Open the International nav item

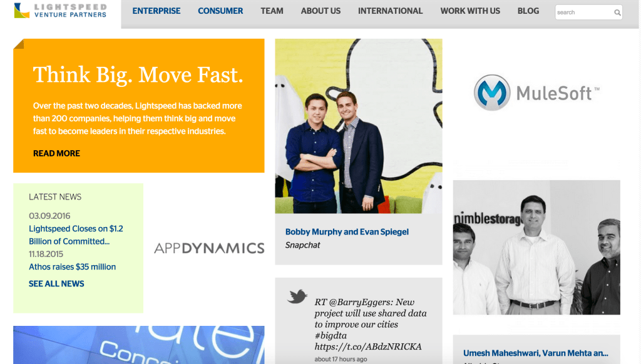click(x=391, y=11)
